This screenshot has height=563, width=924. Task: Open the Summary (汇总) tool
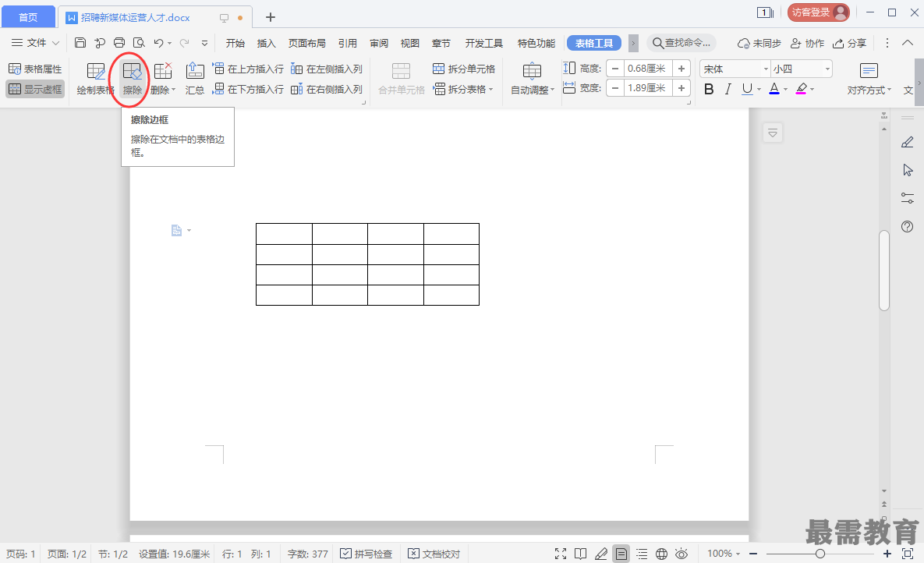(x=194, y=80)
